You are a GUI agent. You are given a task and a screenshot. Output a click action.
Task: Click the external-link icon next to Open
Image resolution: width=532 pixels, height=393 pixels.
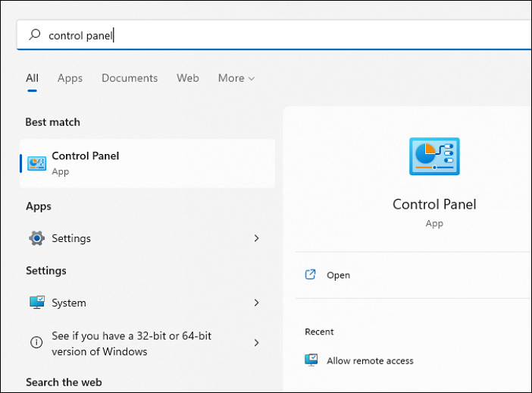[311, 275]
